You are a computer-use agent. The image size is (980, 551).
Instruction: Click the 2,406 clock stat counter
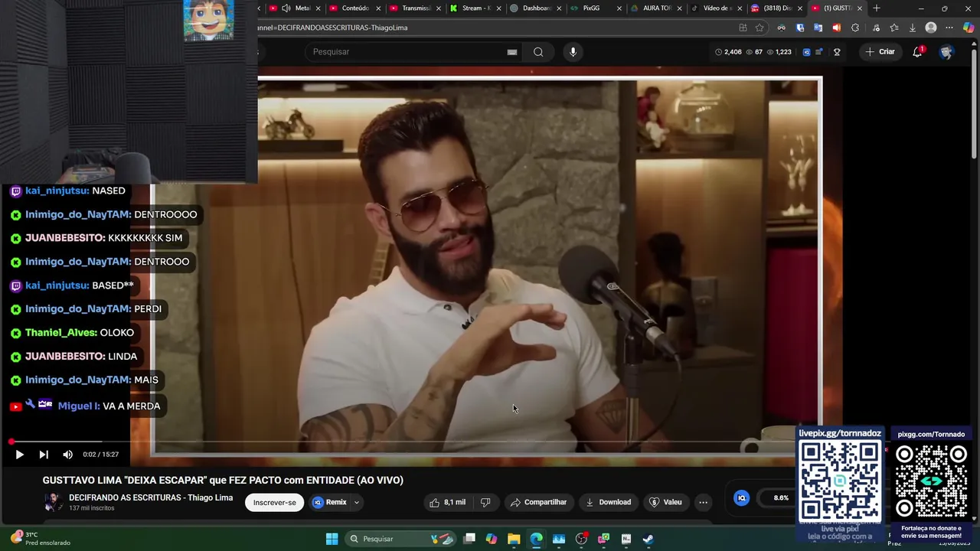(728, 52)
